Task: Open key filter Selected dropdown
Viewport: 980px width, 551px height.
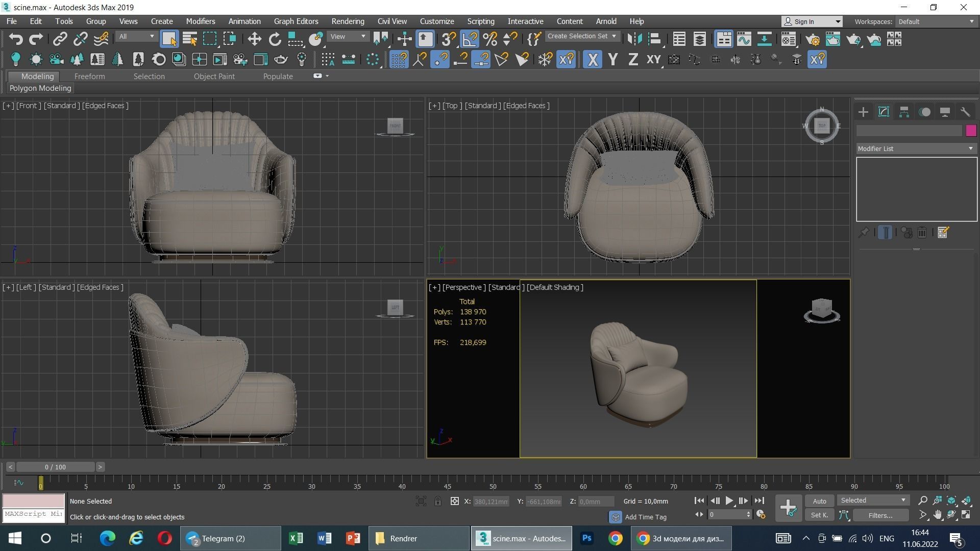Action: coord(873,500)
